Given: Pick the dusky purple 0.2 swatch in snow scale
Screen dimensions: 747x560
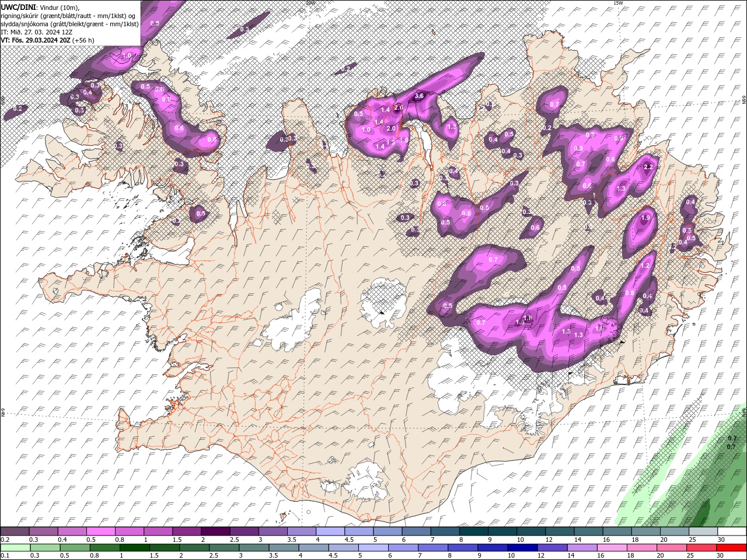Looking at the screenshot, I should [15, 531].
